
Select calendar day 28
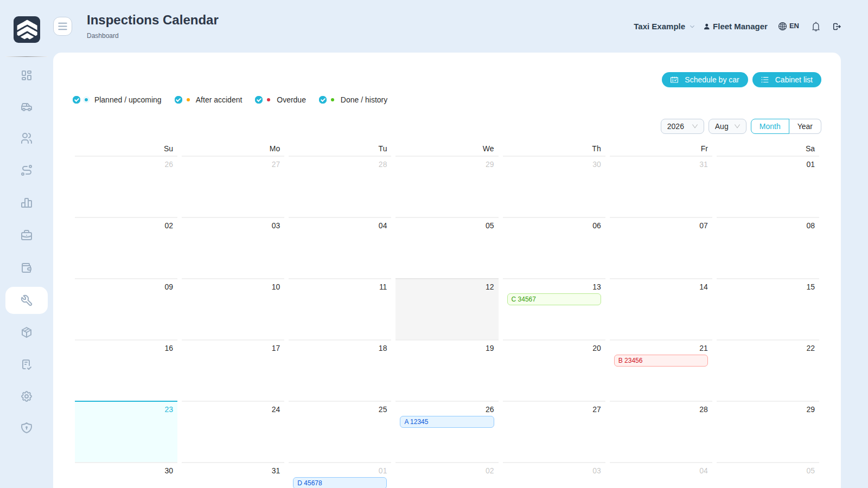coord(661,432)
